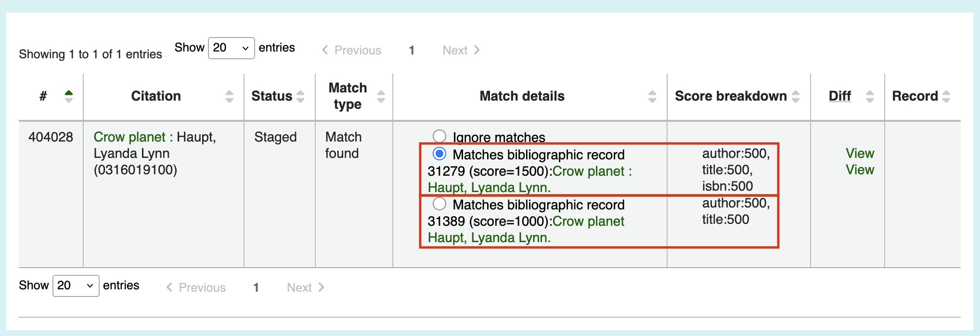Click the Match type sort arrows

click(x=381, y=96)
